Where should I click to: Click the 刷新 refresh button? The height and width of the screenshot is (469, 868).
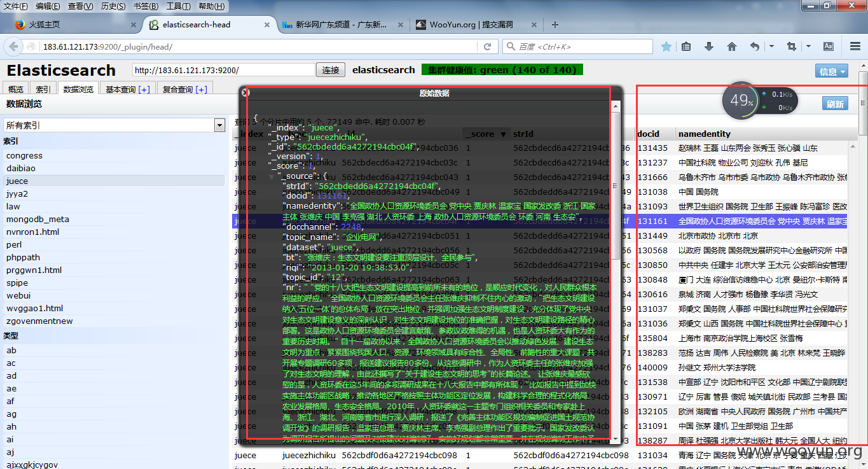tap(835, 104)
